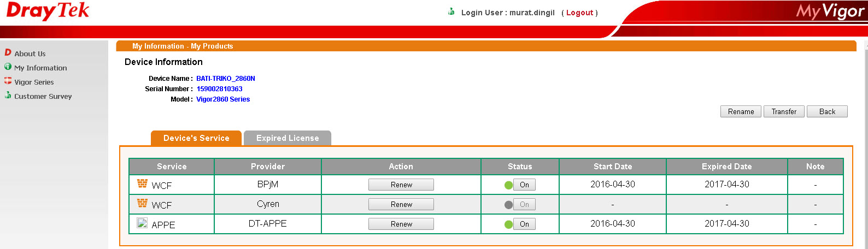Image resolution: width=868 pixels, height=249 pixels.
Task: Renew the DT-APPE license
Action: pos(401,224)
